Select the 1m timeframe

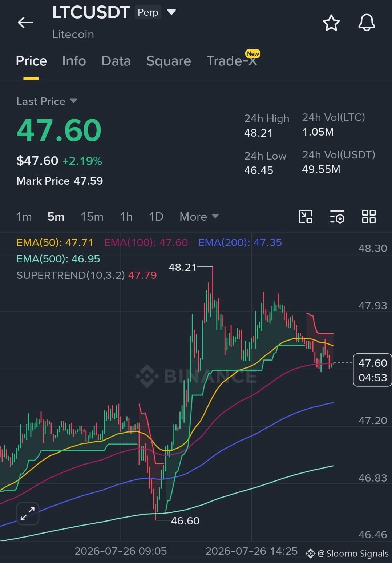24,217
